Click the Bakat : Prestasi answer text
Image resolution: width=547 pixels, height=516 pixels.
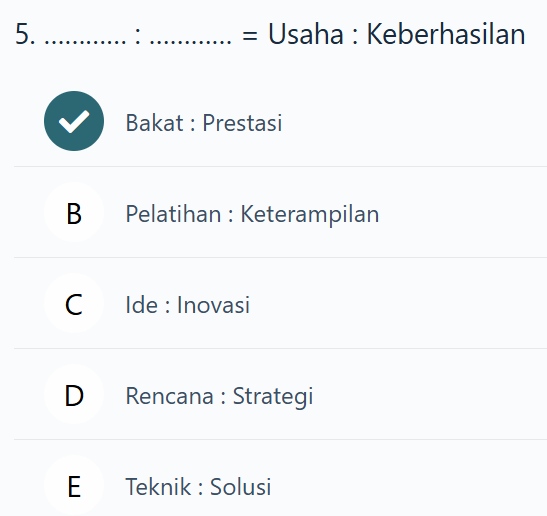click(x=204, y=123)
